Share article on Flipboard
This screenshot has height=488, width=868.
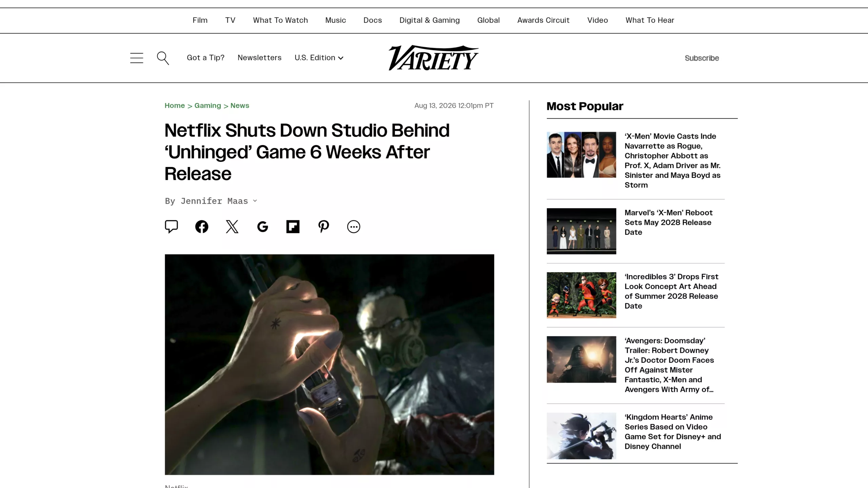(x=293, y=226)
